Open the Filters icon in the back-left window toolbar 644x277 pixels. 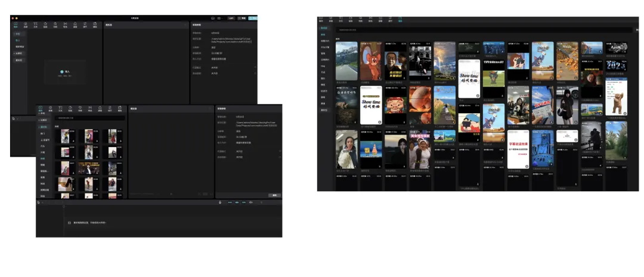pos(75,24)
